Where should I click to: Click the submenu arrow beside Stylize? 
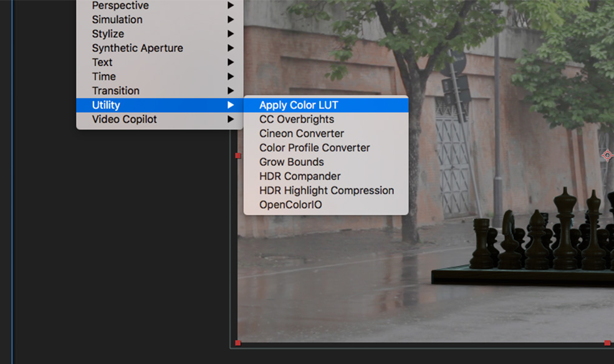[x=231, y=34]
